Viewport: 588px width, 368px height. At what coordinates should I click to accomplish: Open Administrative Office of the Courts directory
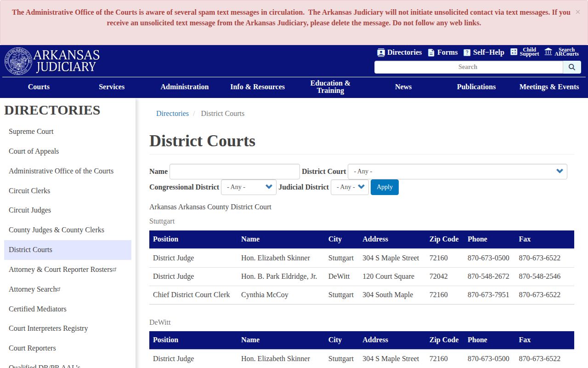click(x=61, y=171)
